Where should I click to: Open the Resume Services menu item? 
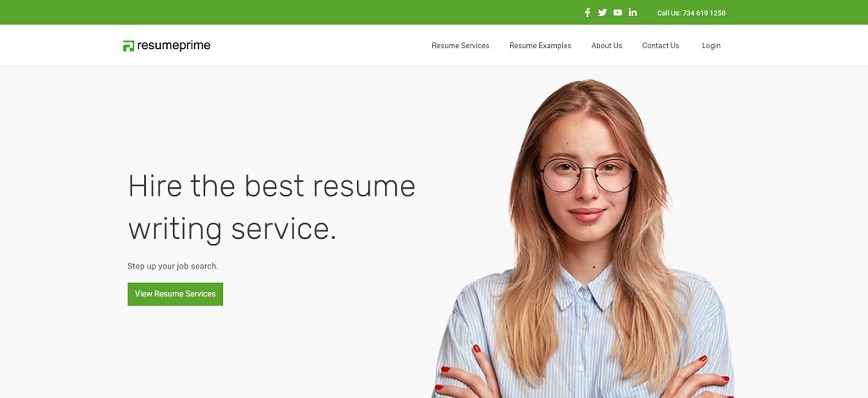coord(460,46)
